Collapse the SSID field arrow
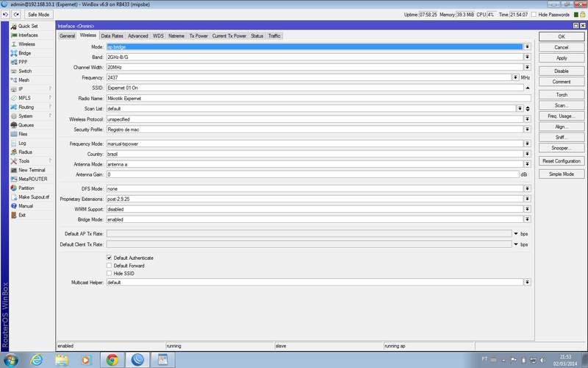This screenshot has width=588, height=368. [x=528, y=88]
